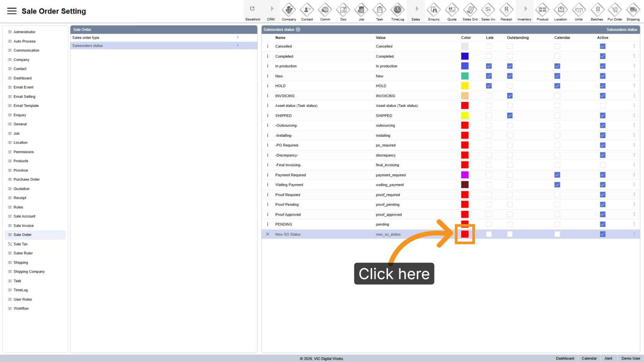
Task: Open the Task module icon
Action: coord(379,11)
